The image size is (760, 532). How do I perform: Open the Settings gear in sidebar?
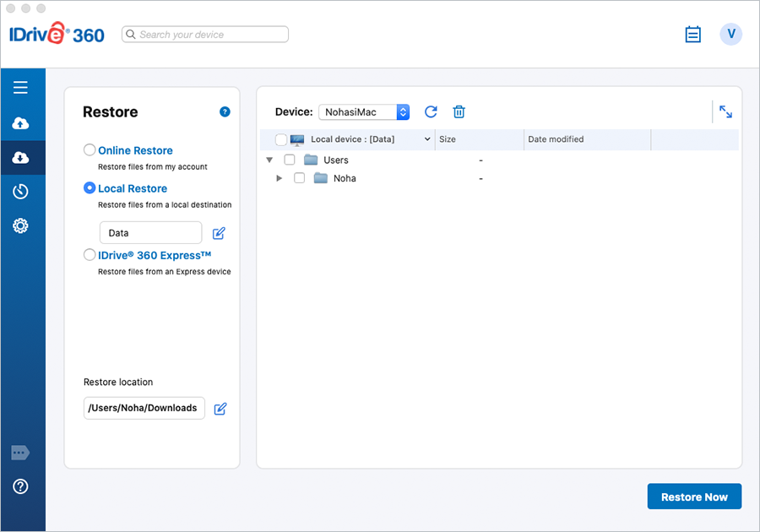point(20,225)
